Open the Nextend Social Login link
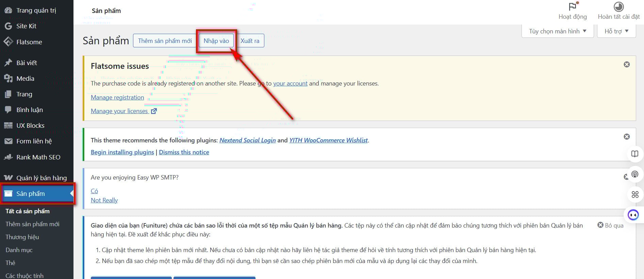The image size is (644, 279). tap(248, 140)
